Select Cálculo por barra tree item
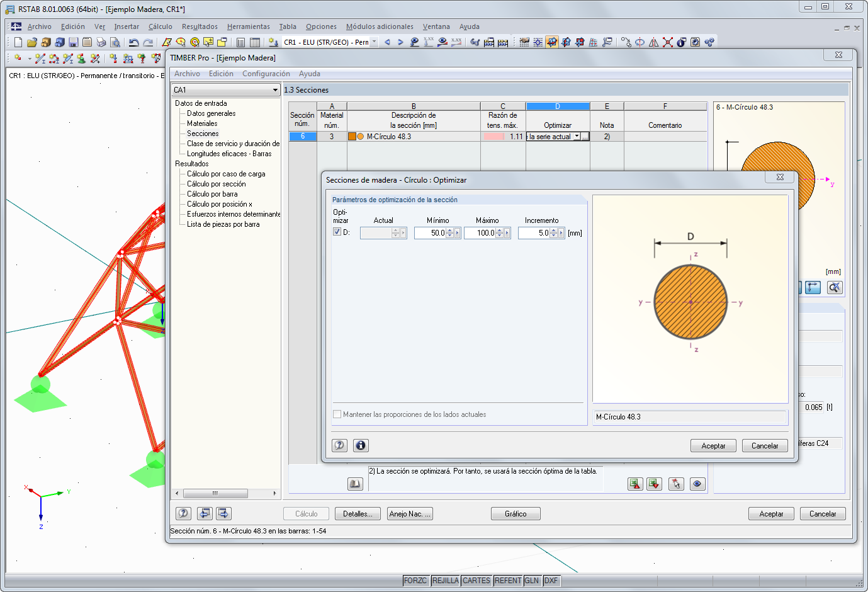This screenshot has height=592, width=868. (212, 194)
